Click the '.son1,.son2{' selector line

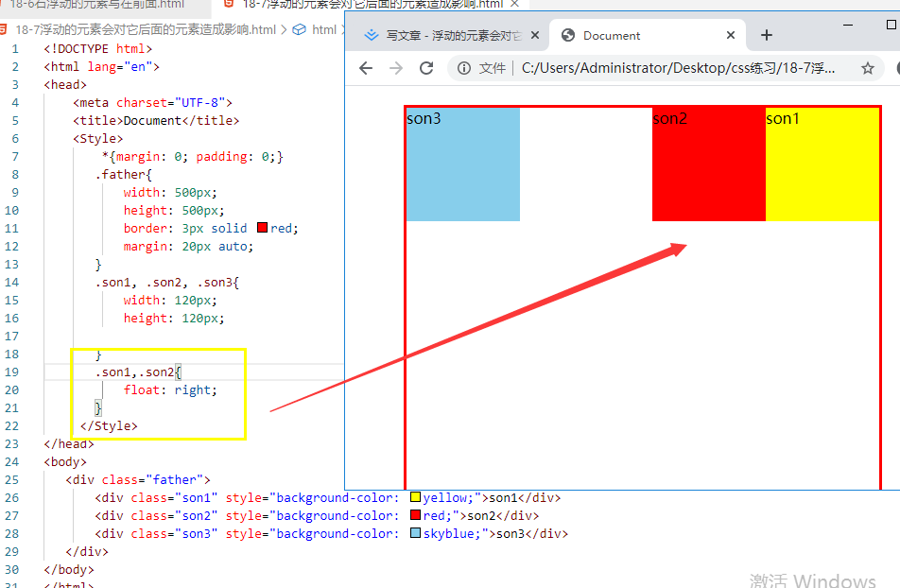[138, 372]
